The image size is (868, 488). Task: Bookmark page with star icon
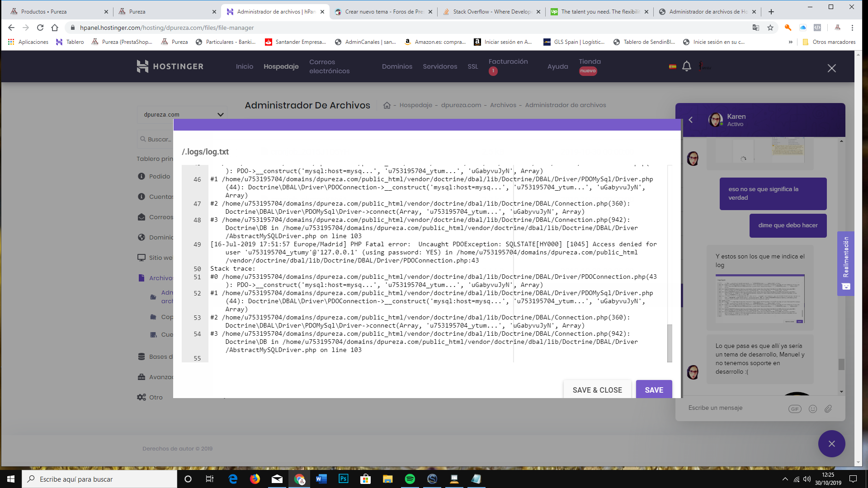pyautogui.click(x=770, y=28)
